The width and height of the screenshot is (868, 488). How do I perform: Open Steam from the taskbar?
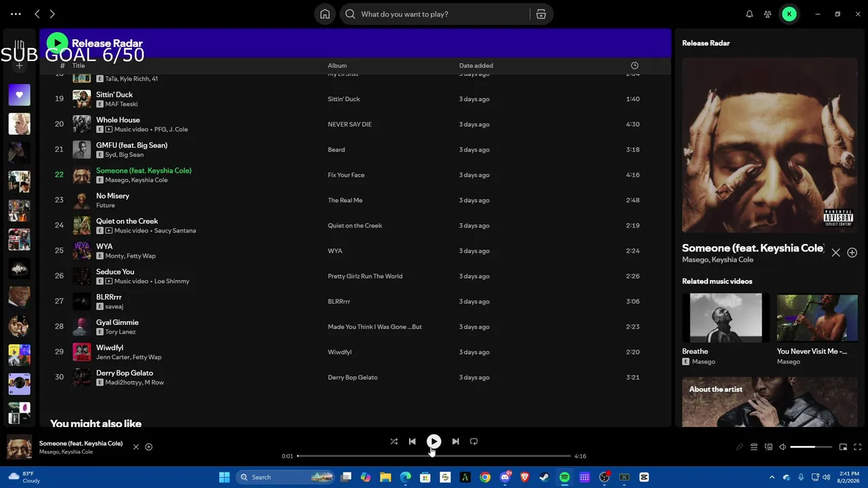tap(545, 477)
